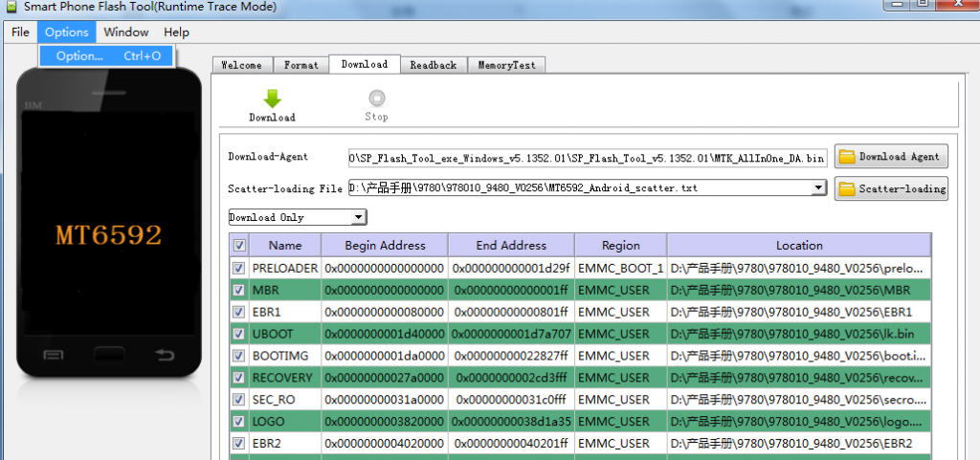The height and width of the screenshot is (460, 980).
Task: Select the BOOTIMG location cell
Action: pos(798,356)
